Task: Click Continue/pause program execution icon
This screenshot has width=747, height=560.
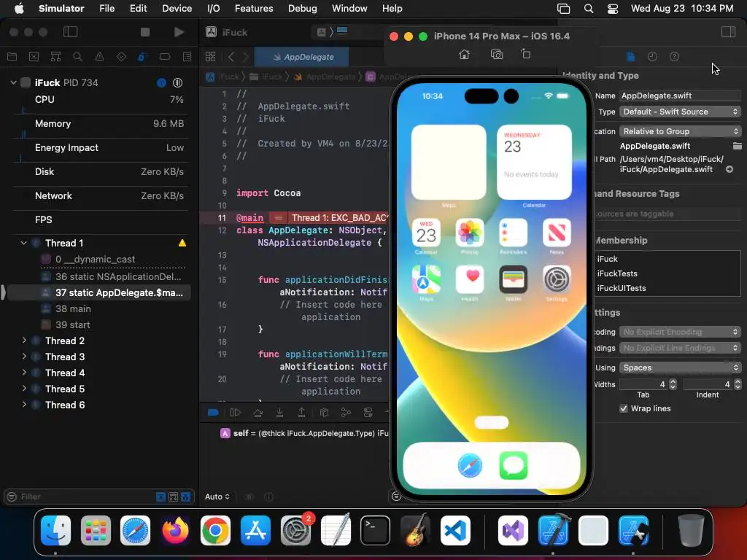Action: [x=236, y=413]
